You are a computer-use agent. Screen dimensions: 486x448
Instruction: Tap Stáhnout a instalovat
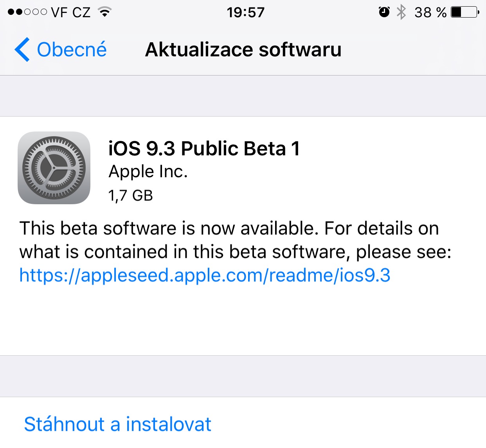click(x=117, y=424)
